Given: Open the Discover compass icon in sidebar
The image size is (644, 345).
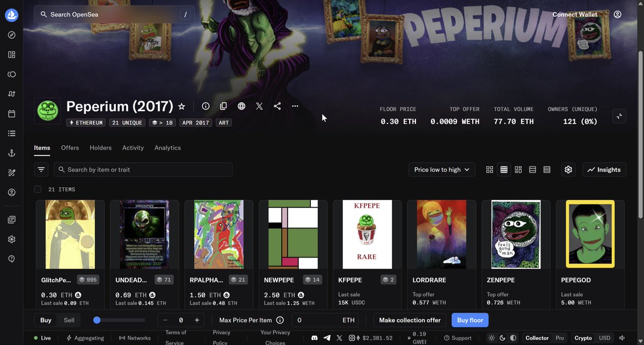Looking at the screenshot, I should point(11,35).
